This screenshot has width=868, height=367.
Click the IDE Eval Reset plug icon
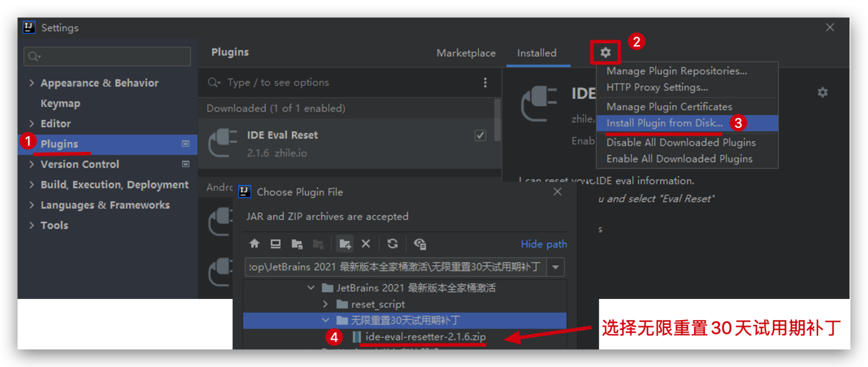click(x=222, y=143)
